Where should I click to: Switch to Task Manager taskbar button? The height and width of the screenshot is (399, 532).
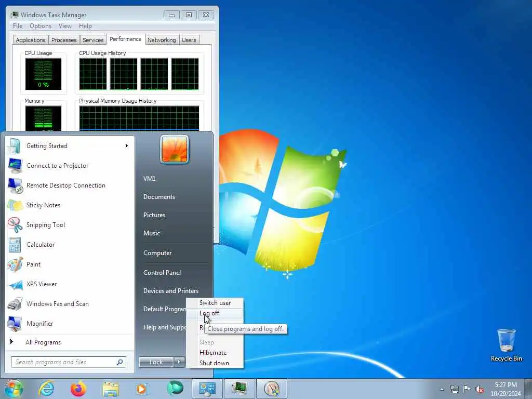239,389
